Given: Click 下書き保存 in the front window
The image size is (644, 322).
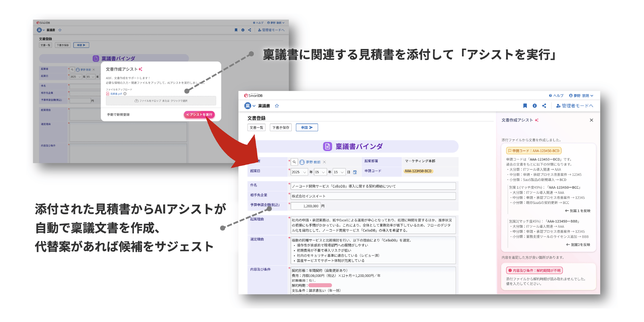Looking at the screenshot, I should [281, 128].
